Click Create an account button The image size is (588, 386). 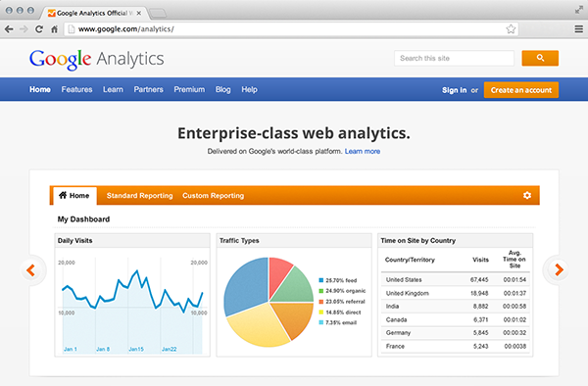tap(521, 90)
